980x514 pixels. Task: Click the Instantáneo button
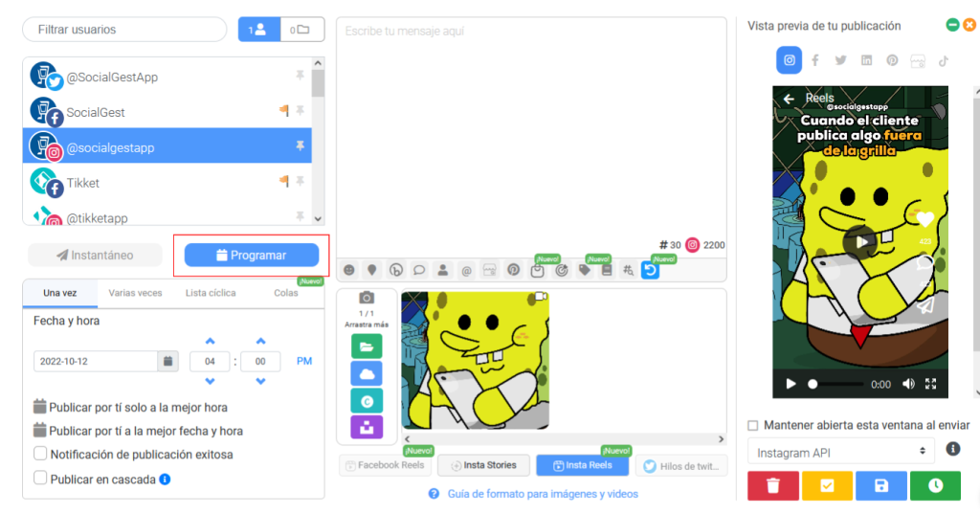95,256
